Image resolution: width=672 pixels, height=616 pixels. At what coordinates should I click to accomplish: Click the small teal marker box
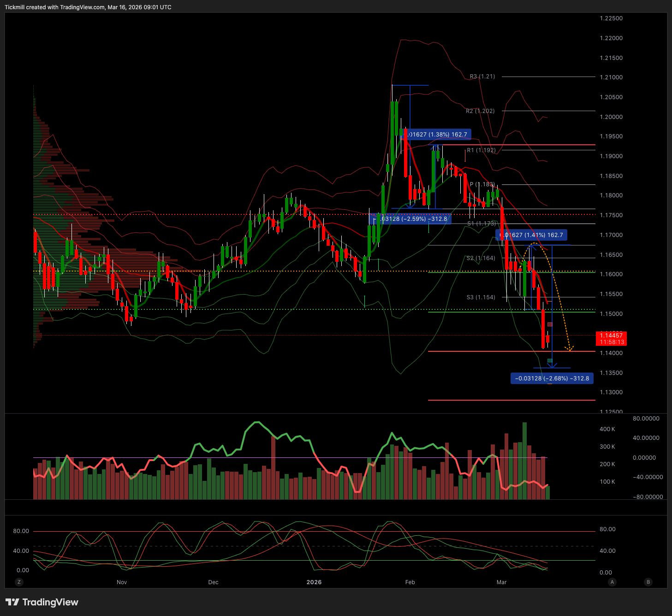(550, 360)
